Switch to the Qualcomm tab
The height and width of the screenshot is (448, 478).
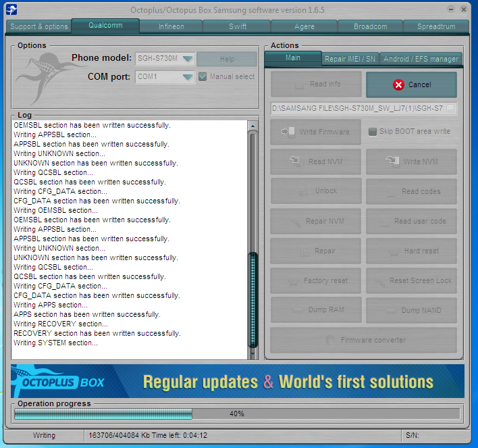(x=105, y=25)
